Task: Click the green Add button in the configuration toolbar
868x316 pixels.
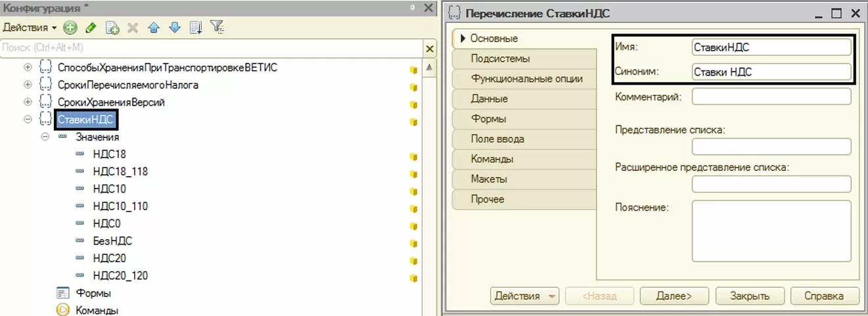Action: 70,28
